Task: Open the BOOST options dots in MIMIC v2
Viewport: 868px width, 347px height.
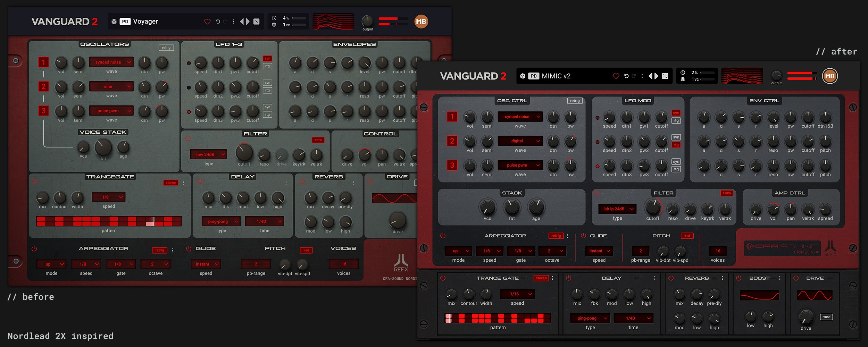Action: pyautogui.click(x=780, y=278)
